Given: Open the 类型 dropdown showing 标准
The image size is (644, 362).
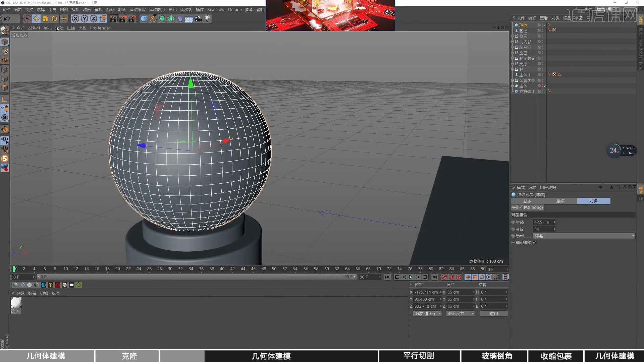Looking at the screenshot, I should pyautogui.click(x=584, y=236).
